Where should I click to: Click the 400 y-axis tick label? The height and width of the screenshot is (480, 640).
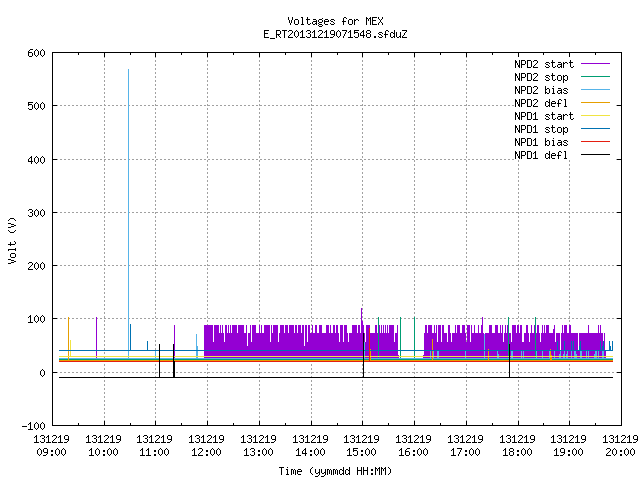pos(36,160)
